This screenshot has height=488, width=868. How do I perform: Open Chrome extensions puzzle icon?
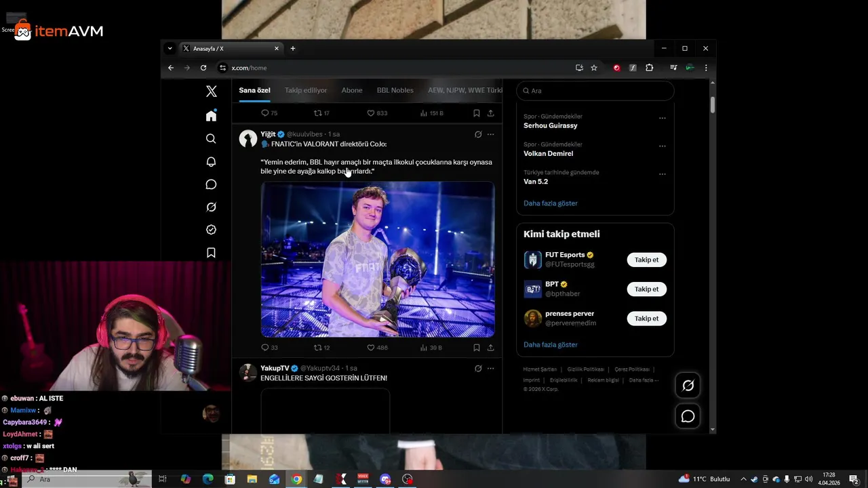[x=649, y=68]
